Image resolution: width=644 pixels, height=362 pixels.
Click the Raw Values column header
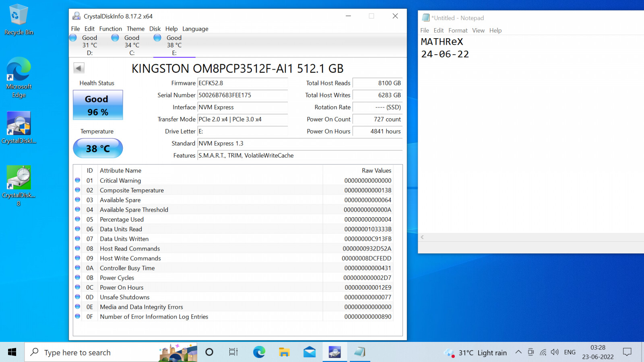(x=376, y=171)
